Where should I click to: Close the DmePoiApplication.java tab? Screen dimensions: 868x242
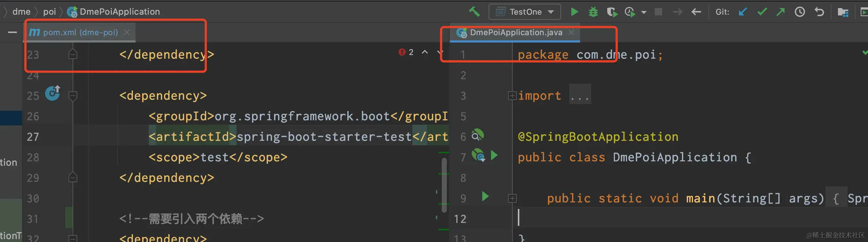point(571,33)
